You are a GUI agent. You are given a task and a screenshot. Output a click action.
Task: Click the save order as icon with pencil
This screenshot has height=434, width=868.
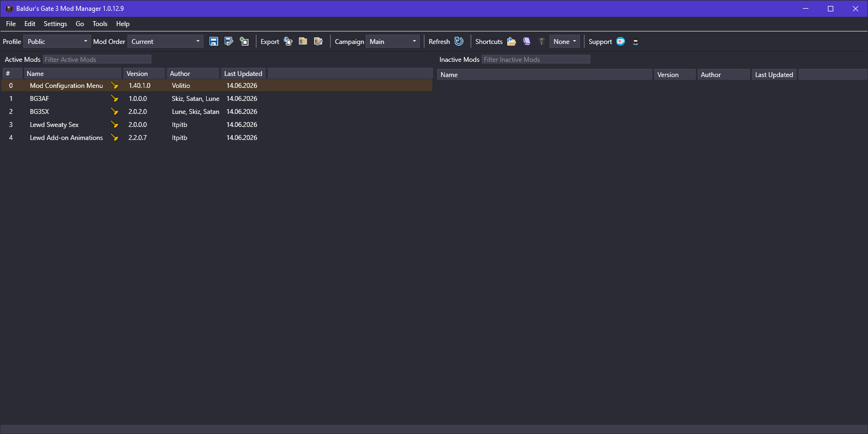pyautogui.click(x=229, y=41)
